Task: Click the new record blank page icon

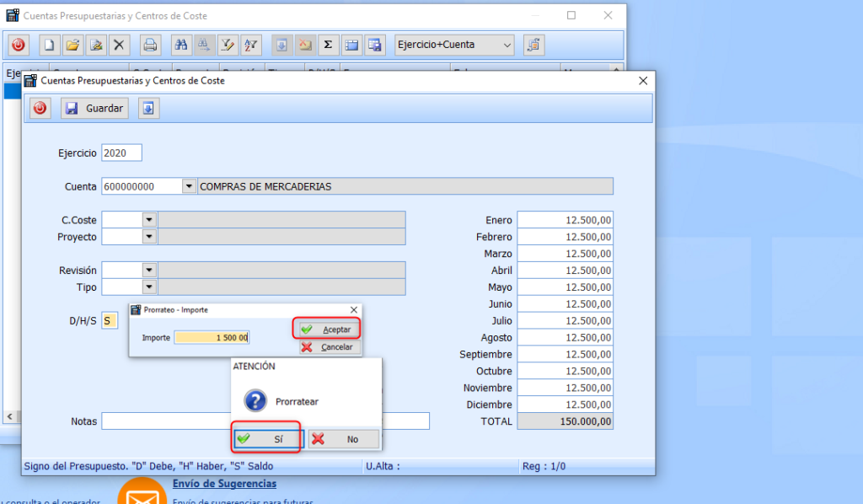Action: (50, 45)
